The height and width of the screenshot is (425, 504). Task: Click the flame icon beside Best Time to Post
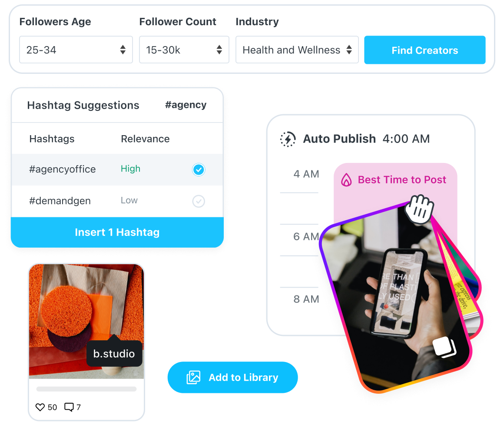point(346,180)
